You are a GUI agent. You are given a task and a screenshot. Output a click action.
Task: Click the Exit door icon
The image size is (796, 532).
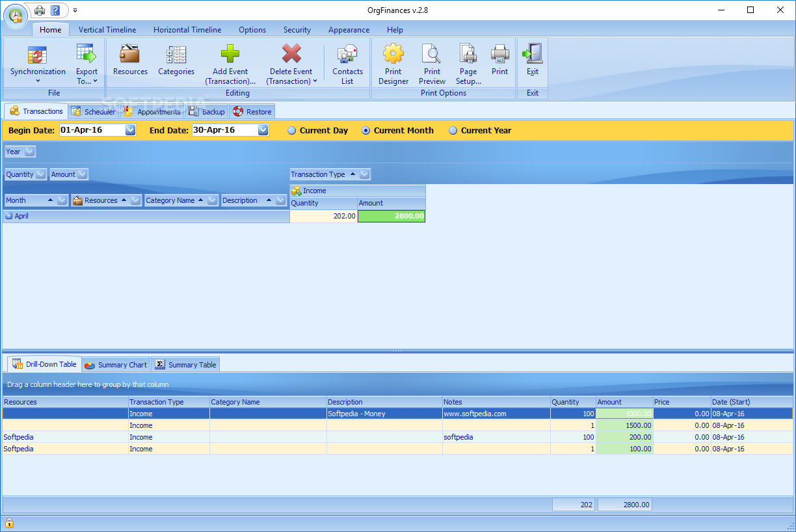(x=533, y=60)
